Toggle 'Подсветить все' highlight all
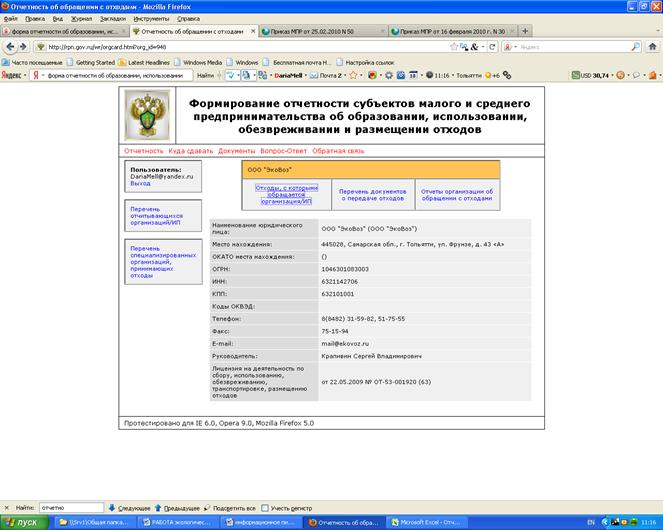The image size is (663, 530). [x=230, y=508]
